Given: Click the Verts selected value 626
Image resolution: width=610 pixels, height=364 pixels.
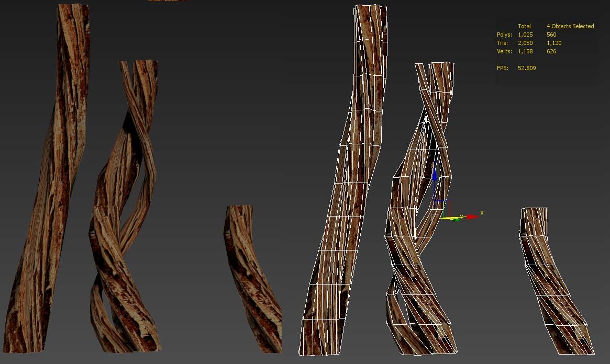Looking at the screenshot, I should tap(551, 51).
